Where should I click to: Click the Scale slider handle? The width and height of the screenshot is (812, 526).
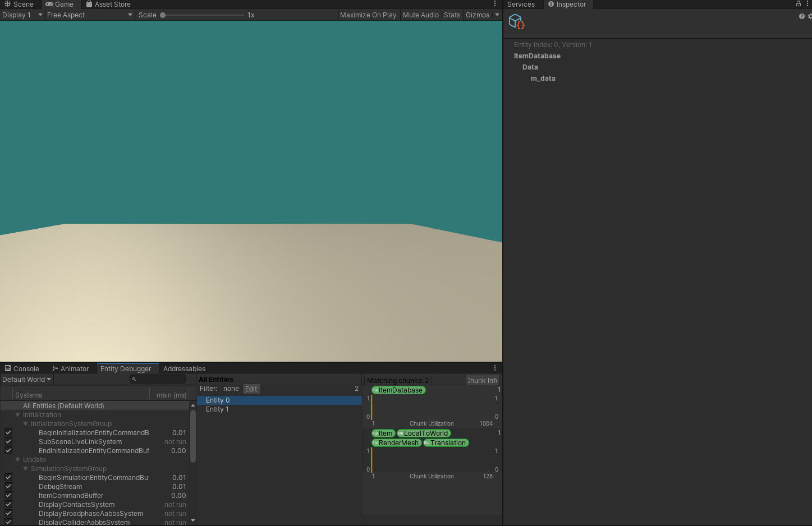162,15
